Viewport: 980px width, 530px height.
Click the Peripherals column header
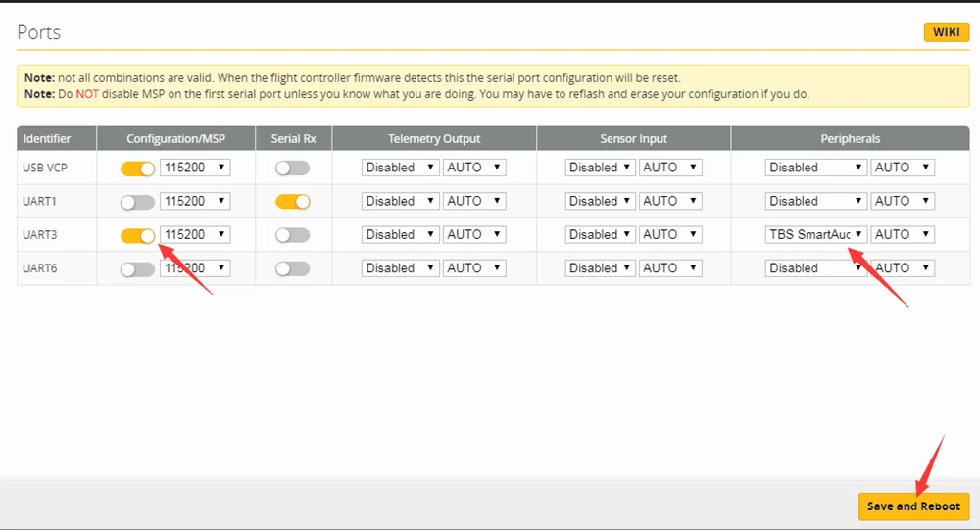point(850,139)
